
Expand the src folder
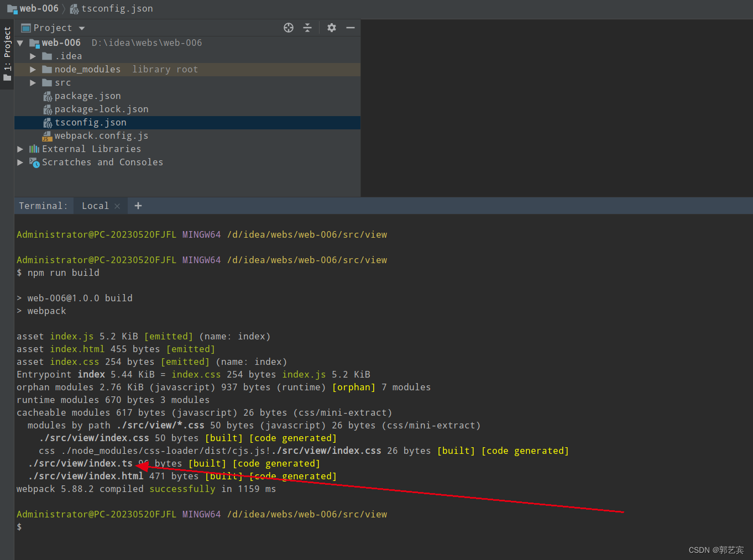coord(32,82)
